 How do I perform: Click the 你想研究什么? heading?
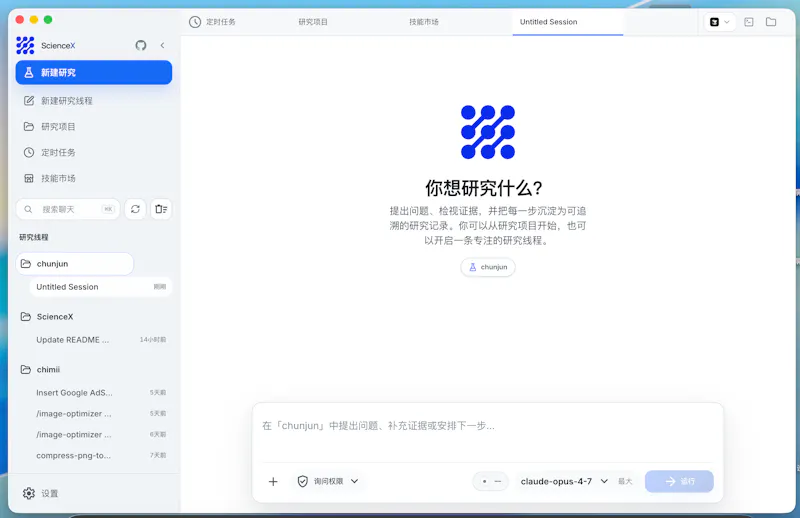(484, 188)
